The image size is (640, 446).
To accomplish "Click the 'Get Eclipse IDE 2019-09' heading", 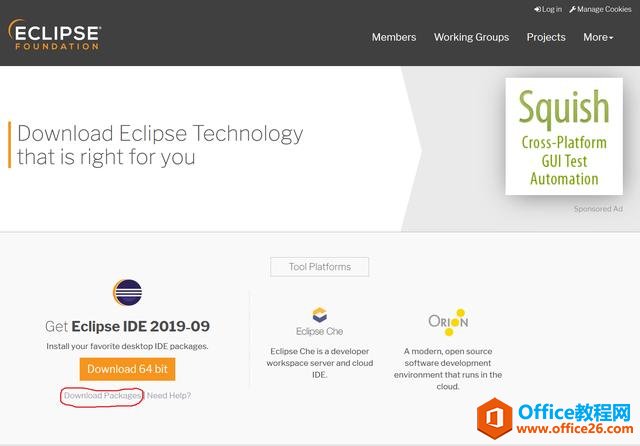I will coord(127,326).
